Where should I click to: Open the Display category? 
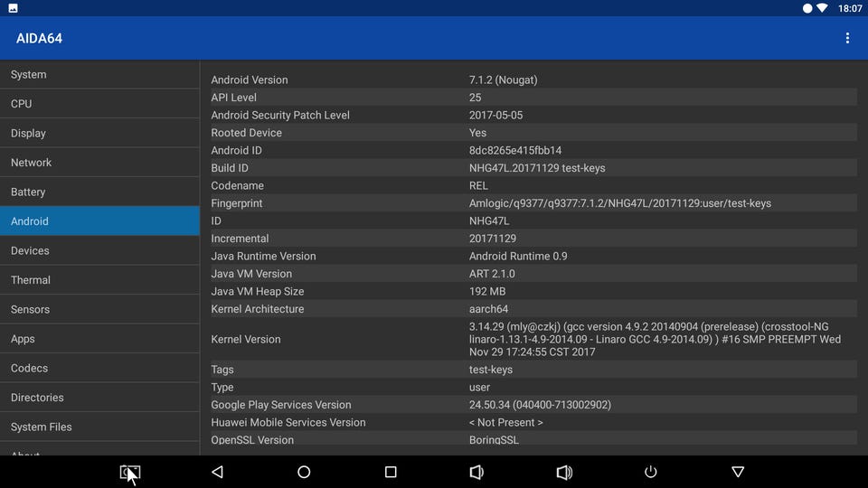[99, 133]
